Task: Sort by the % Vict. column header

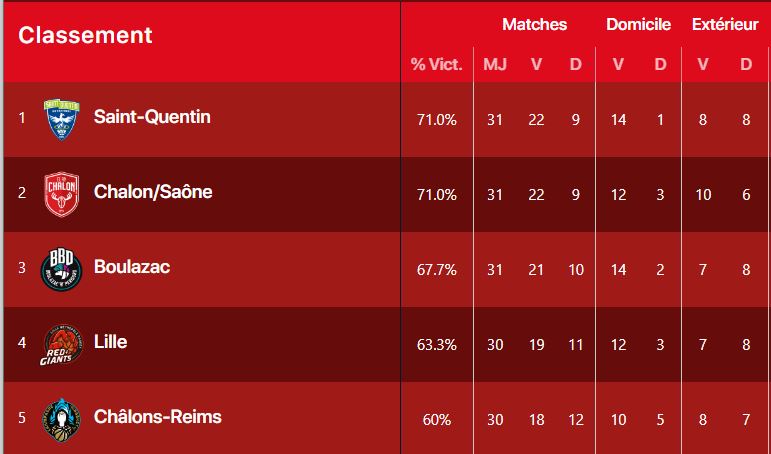Action: [x=437, y=64]
